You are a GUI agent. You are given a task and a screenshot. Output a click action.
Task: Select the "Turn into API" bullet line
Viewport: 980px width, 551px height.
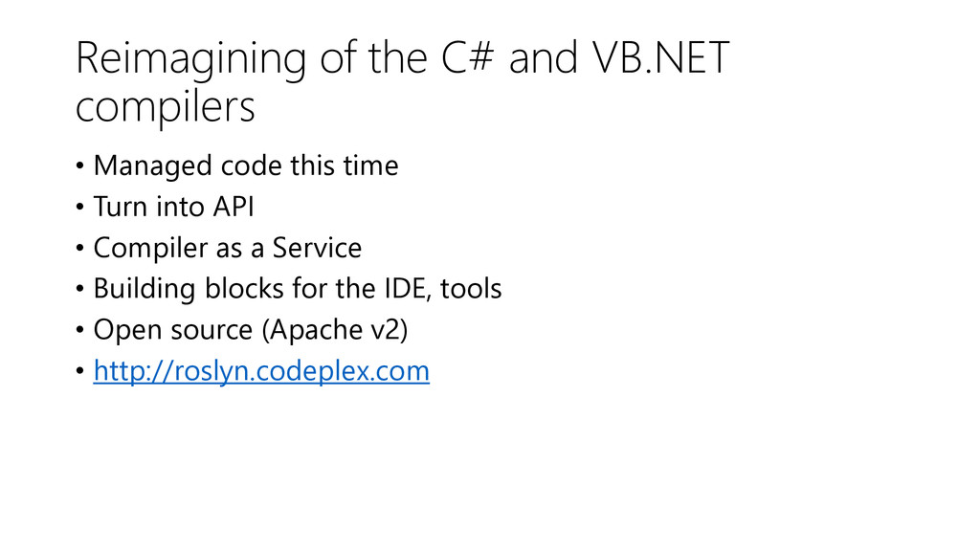coord(174,207)
